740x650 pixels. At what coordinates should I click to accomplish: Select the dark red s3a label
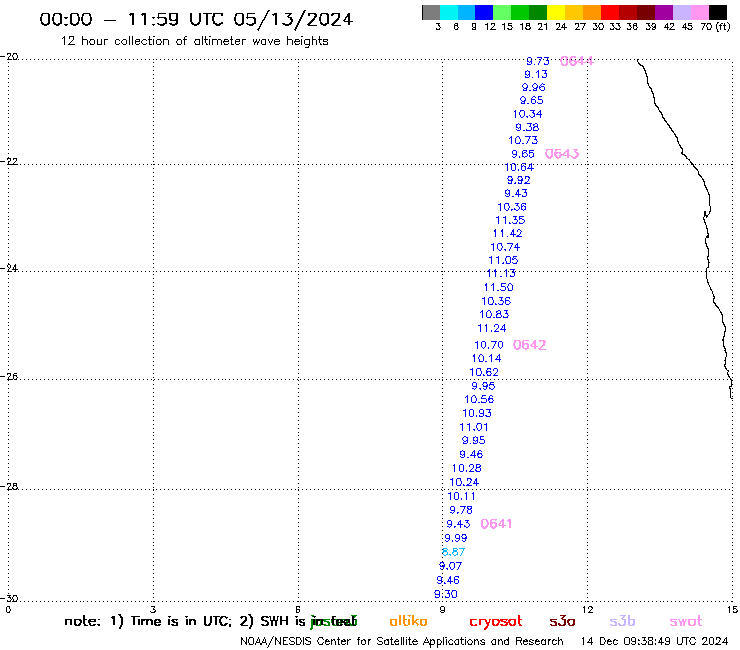pyautogui.click(x=562, y=621)
